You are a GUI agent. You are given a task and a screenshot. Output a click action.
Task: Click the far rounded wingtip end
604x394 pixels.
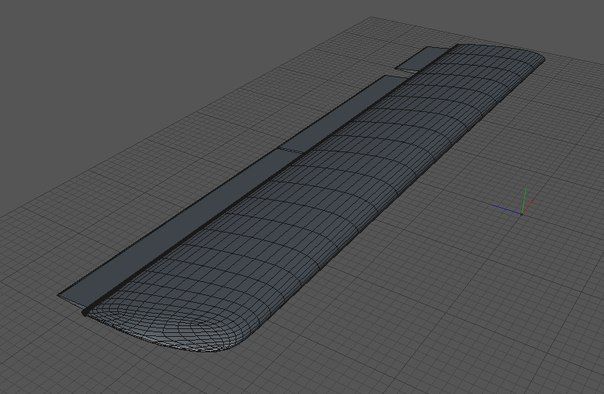coord(534,57)
